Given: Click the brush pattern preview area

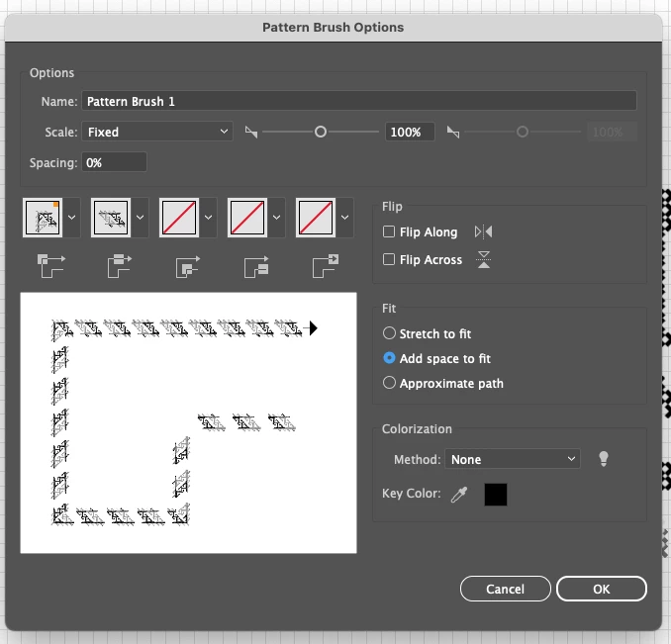Looking at the screenshot, I should tap(188, 423).
